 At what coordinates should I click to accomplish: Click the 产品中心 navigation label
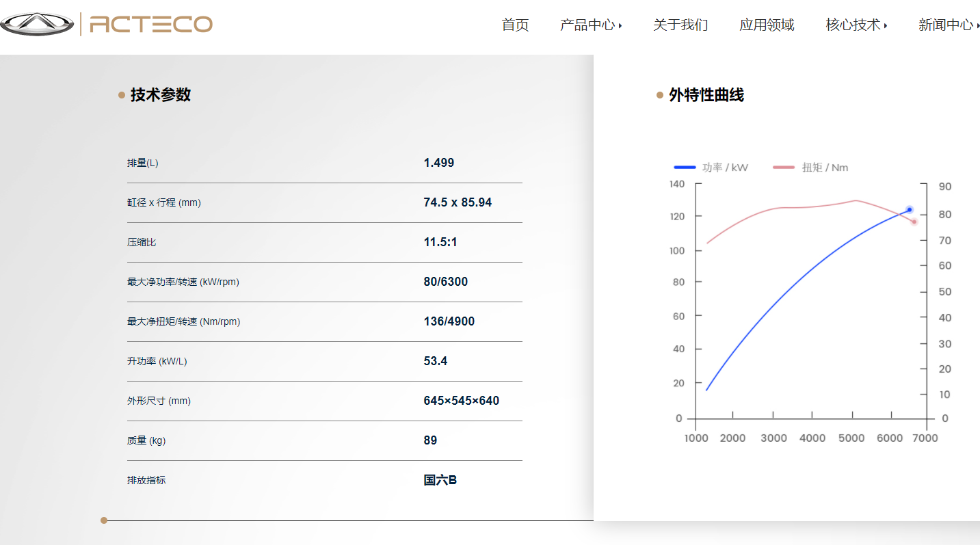[x=587, y=25]
